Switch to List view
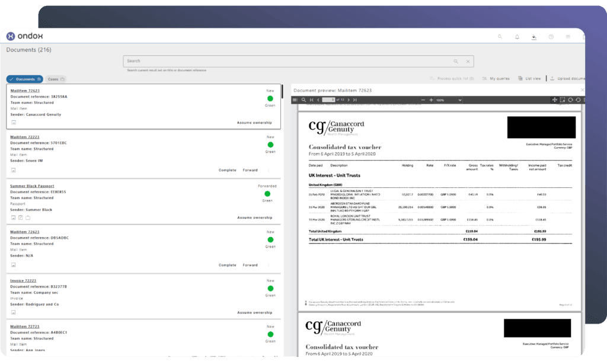Image resolution: width=607 pixels, height=364 pixels. 529,79
